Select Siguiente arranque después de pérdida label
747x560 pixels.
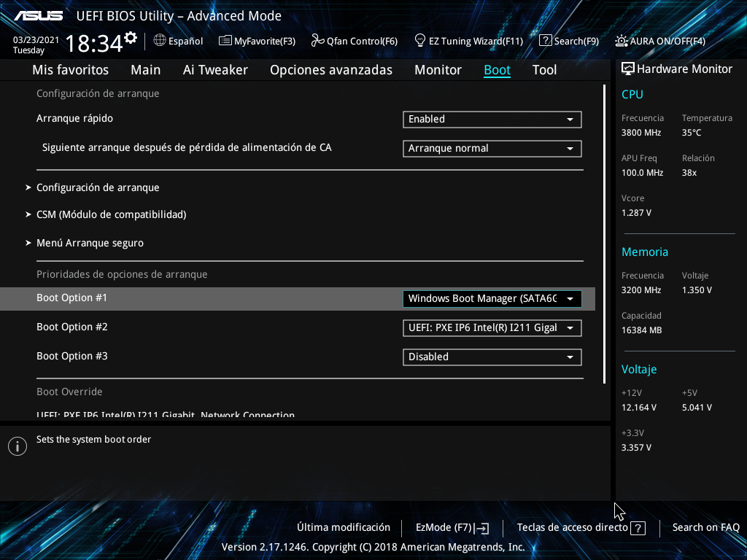187,147
